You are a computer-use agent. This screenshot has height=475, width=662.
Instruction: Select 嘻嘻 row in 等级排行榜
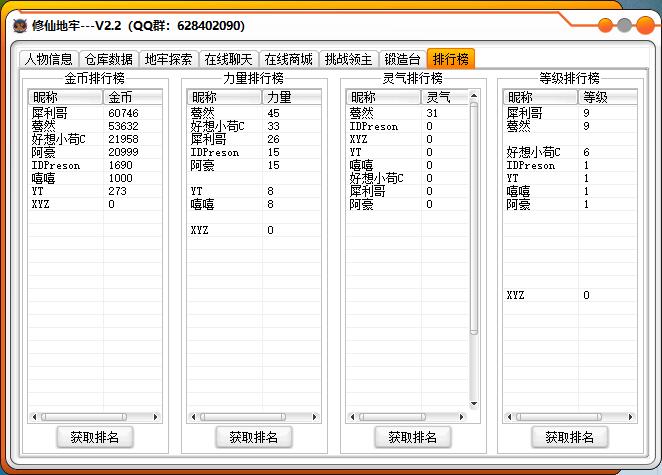570,191
